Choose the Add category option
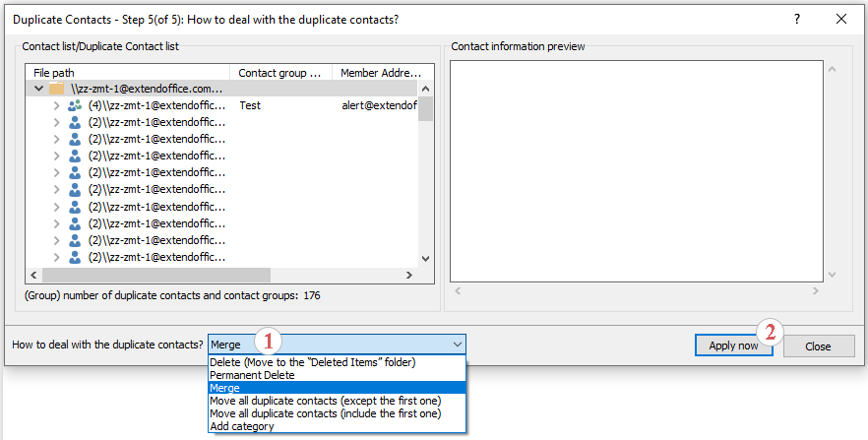 (242, 426)
